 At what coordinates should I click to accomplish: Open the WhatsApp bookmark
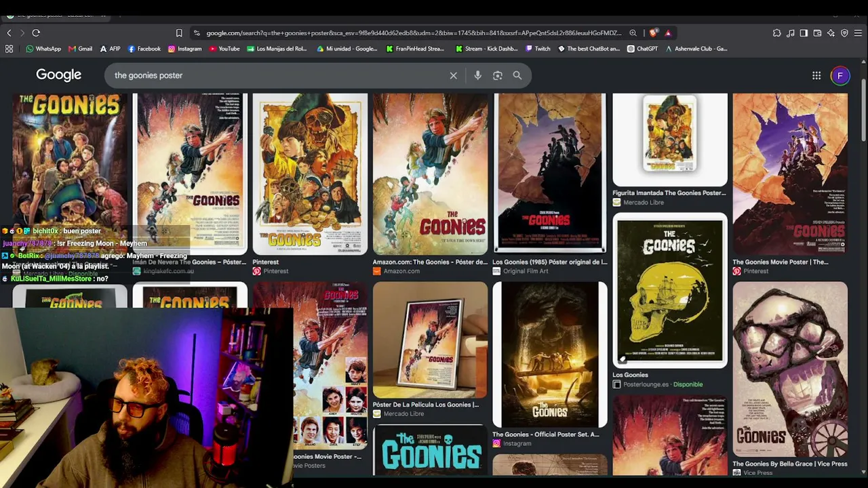point(43,49)
